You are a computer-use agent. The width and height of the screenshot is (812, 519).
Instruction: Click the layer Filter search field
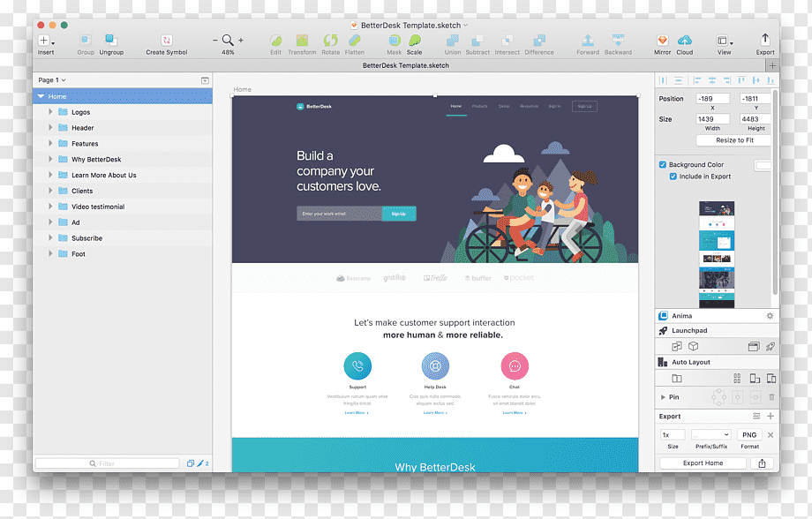point(107,463)
